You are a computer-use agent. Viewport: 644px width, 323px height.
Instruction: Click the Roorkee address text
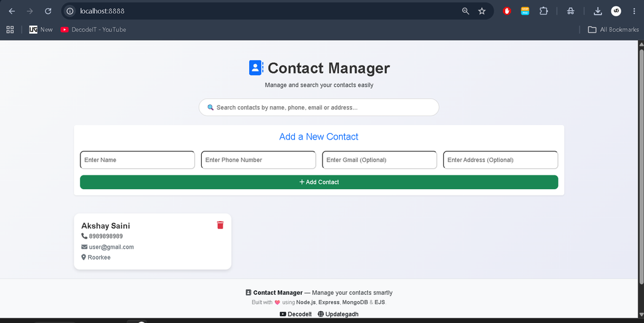point(99,258)
